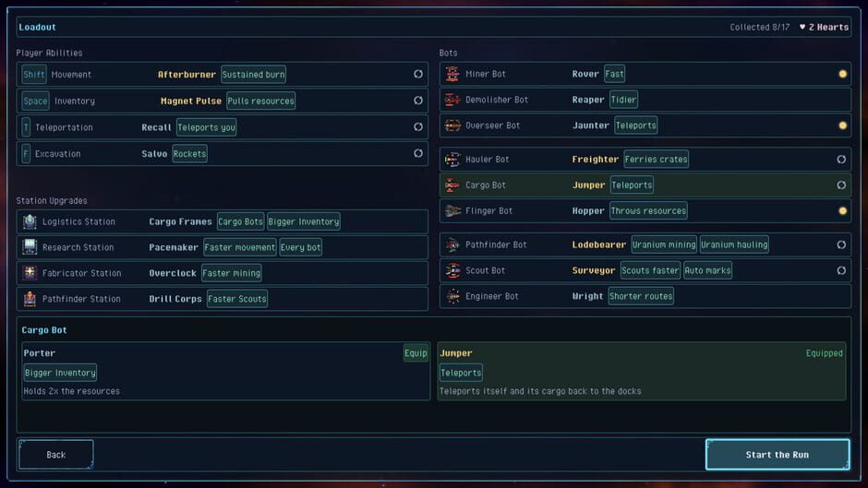
Task: Click the Demolisher Bot icon
Action: (x=452, y=100)
